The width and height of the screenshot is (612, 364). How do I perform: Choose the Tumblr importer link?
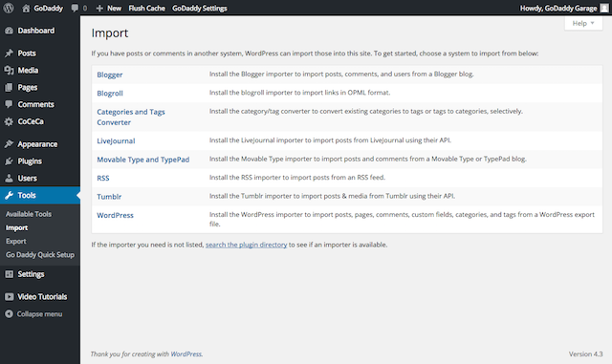tap(109, 197)
